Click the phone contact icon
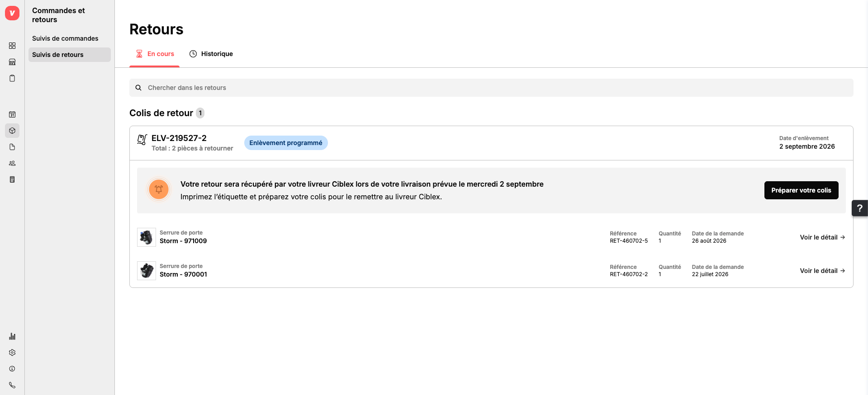 pos(12,385)
